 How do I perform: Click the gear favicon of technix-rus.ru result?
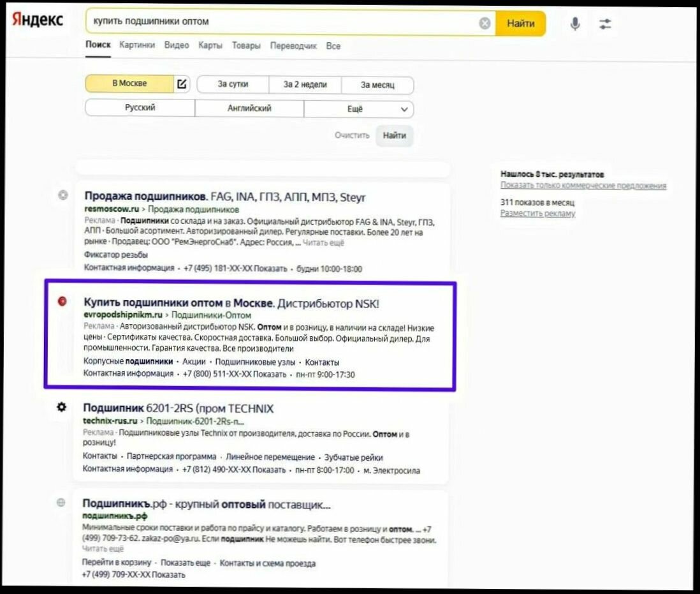[x=62, y=407]
